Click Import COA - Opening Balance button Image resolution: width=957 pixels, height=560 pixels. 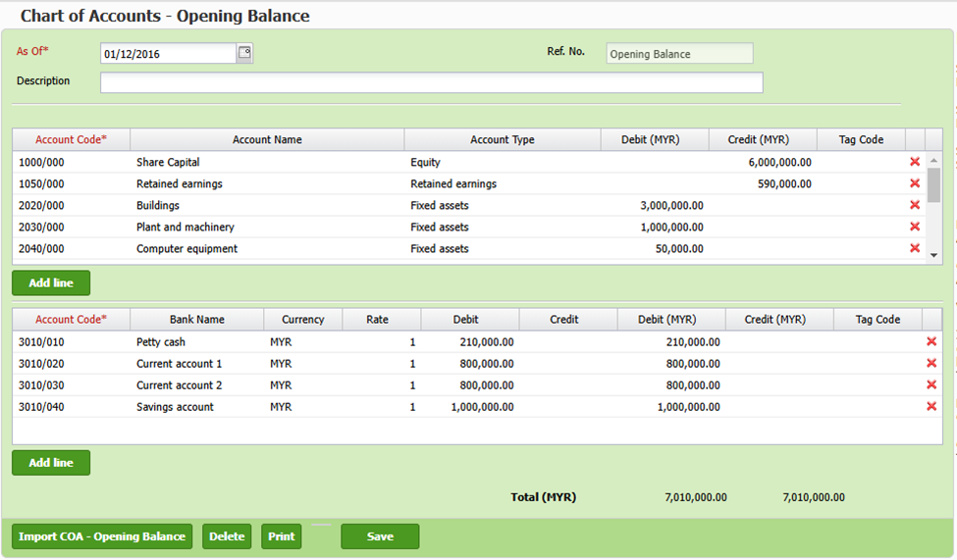pos(102,536)
